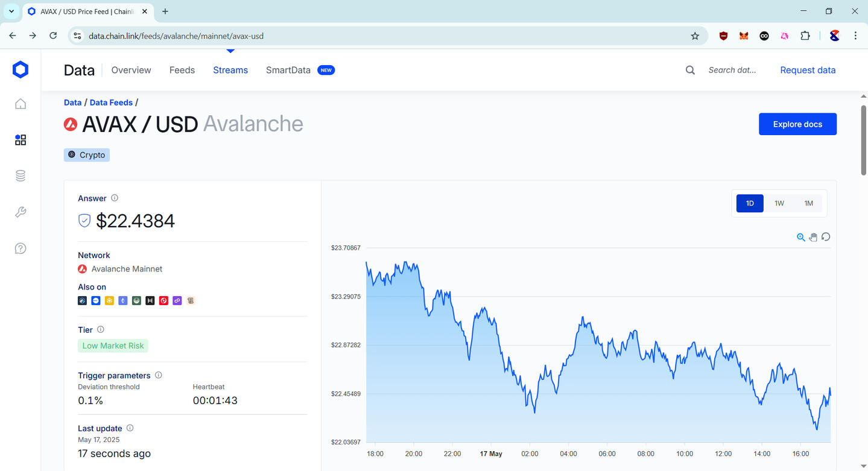Open the Chrome three-dot menu
Viewport: 868px width, 471px height.
(855, 36)
